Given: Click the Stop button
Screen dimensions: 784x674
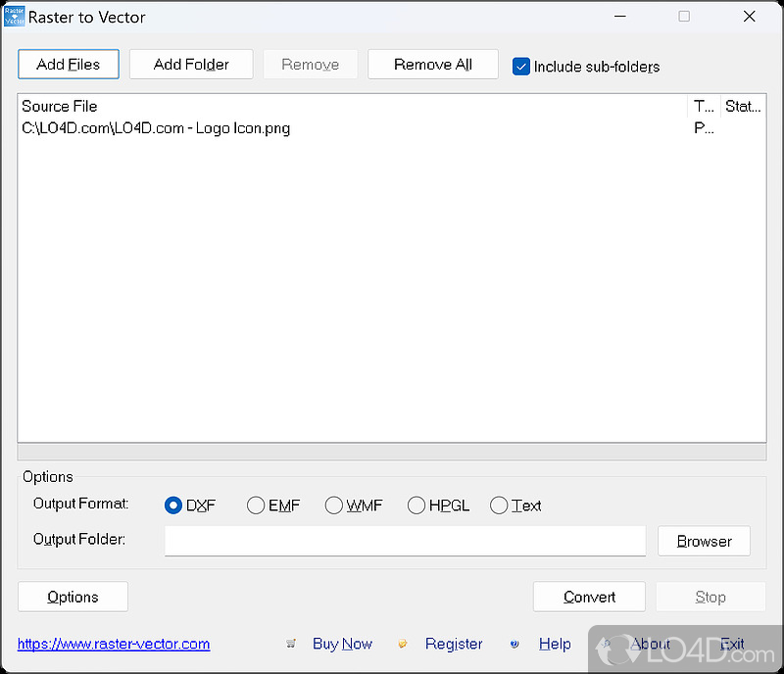Looking at the screenshot, I should (710, 597).
